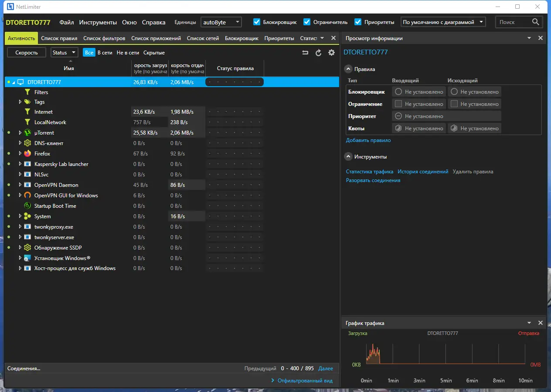
Task: Click the µTorrent application icon
Action: coord(27,133)
